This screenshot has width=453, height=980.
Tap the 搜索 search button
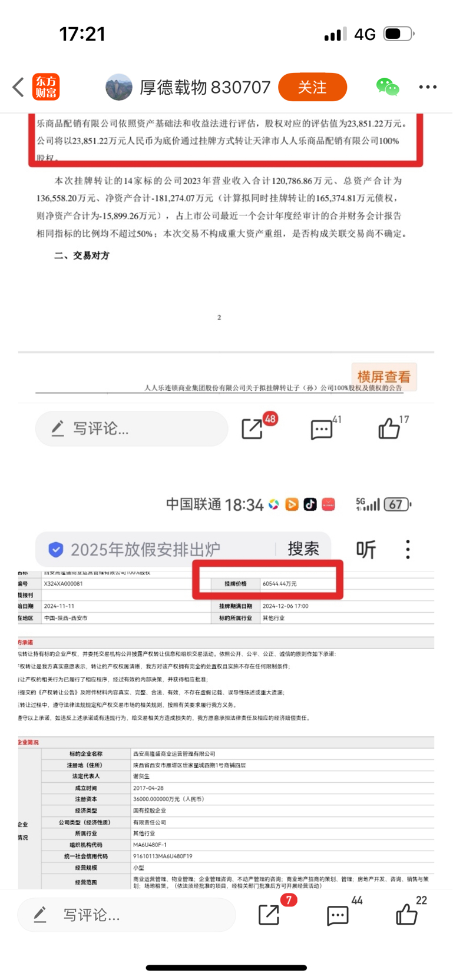[303, 549]
